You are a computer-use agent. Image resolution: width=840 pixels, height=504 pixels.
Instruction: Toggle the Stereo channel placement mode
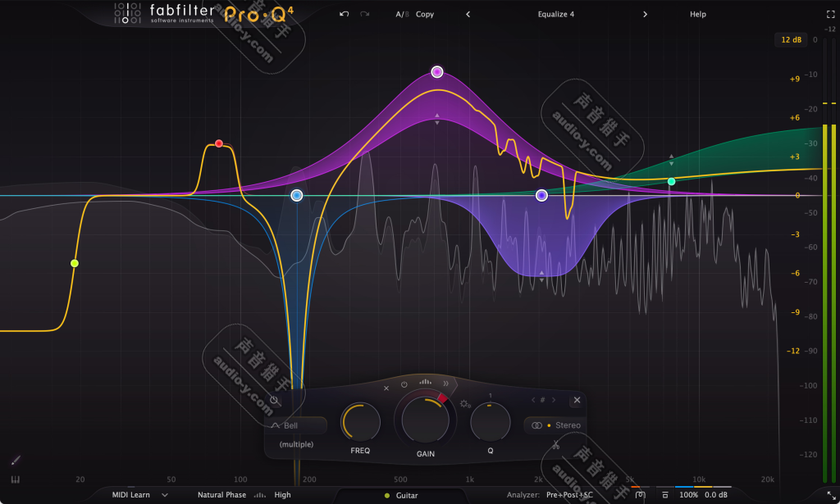tap(556, 425)
